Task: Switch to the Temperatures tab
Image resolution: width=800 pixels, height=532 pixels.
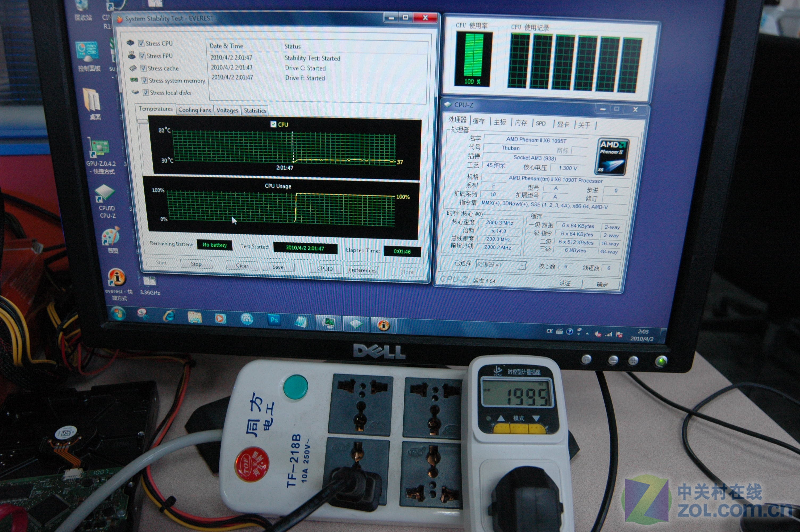Action: 156,109
